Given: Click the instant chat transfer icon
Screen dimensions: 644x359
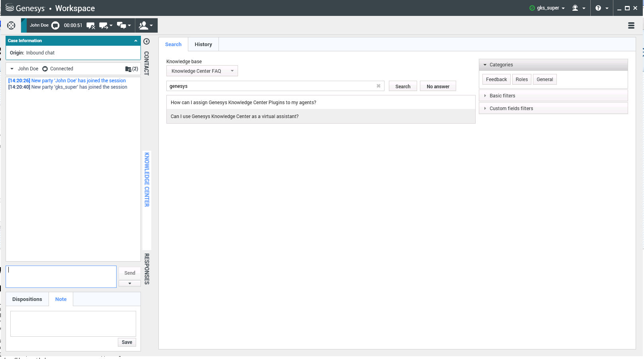Looking at the screenshot, I should tap(103, 26).
